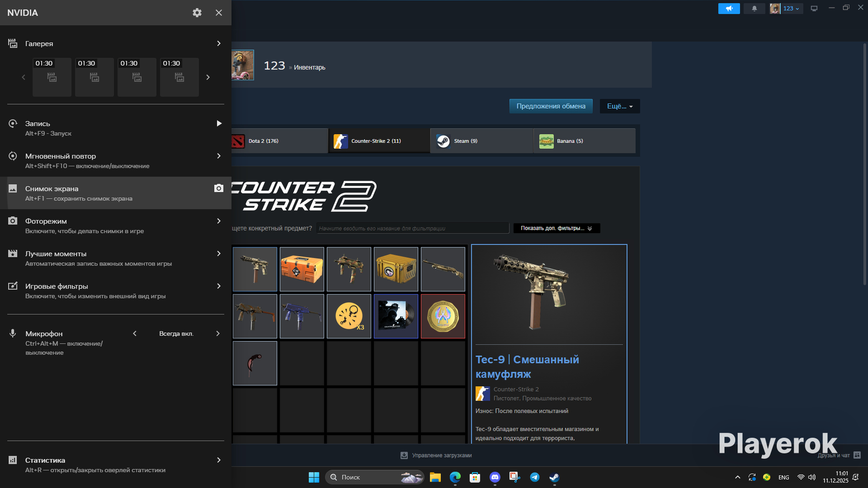Switch microphone mode to next option

pos(218,334)
